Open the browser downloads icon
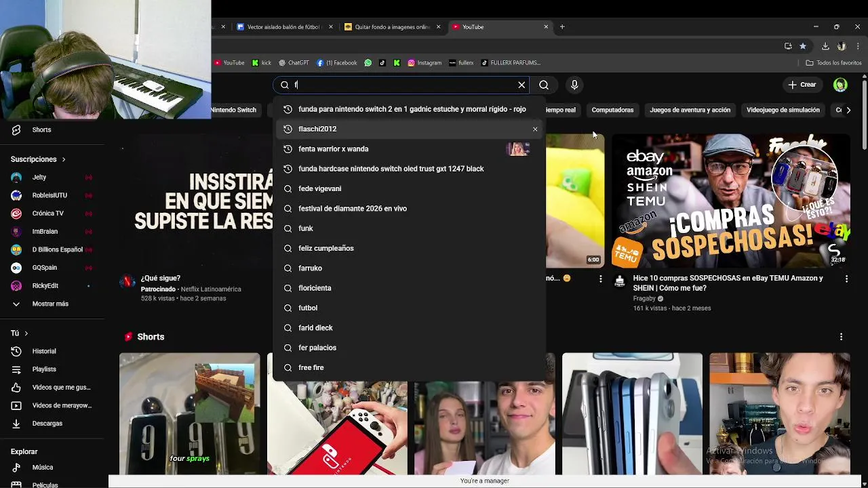 point(825,46)
